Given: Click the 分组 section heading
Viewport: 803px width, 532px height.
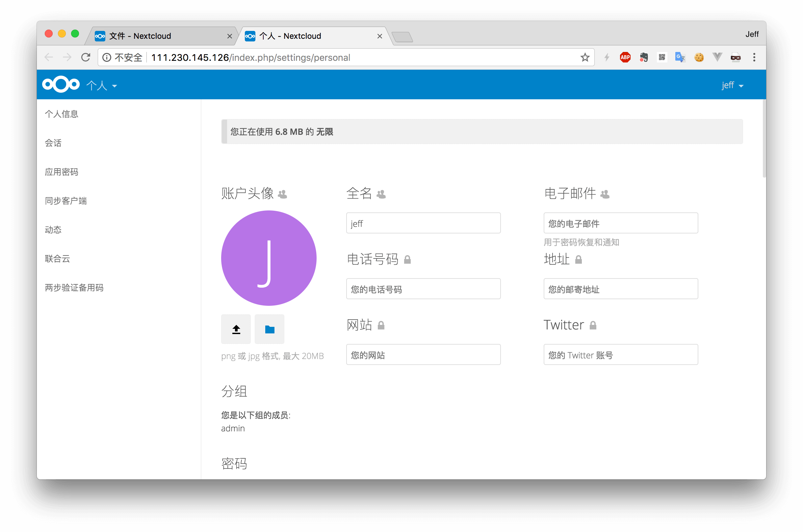Looking at the screenshot, I should 234,391.
